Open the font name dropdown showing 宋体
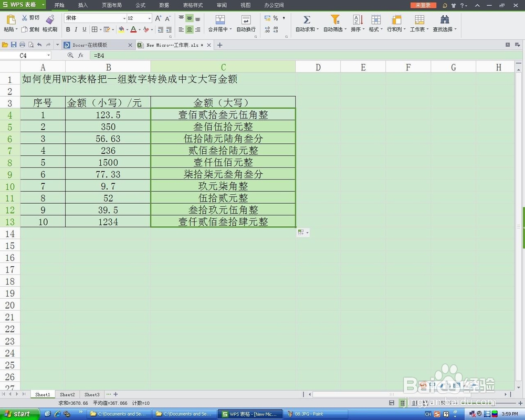This screenshot has height=420, width=525. click(124, 18)
